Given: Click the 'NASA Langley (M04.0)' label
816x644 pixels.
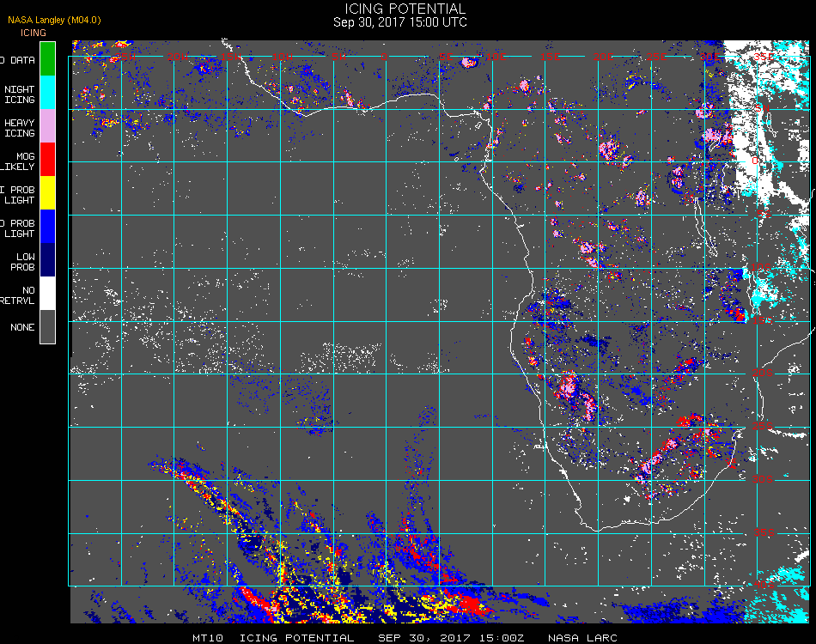Looking at the screenshot, I should (x=54, y=20).
